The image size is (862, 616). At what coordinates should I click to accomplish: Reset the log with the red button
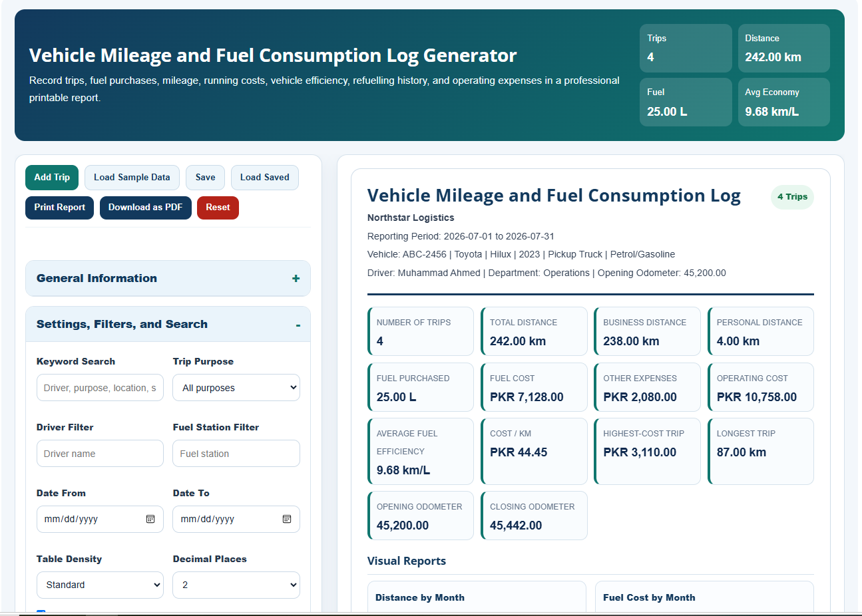(x=218, y=208)
